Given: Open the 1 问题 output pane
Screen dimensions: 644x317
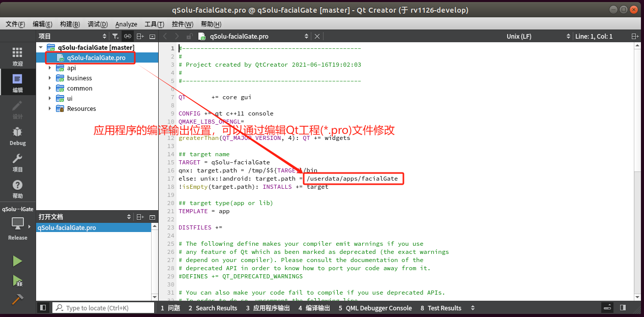Looking at the screenshot, I should 170,308.
